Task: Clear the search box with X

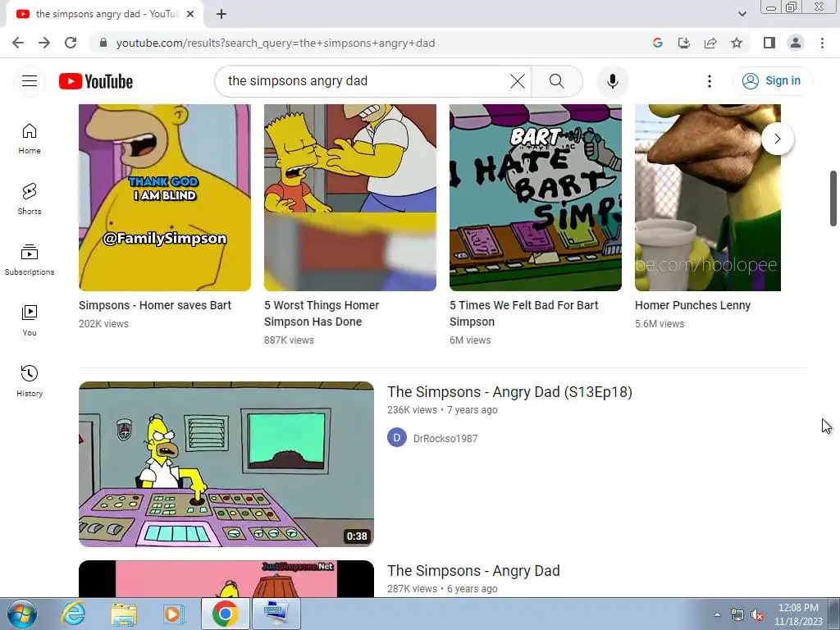Action: point(518,81)
